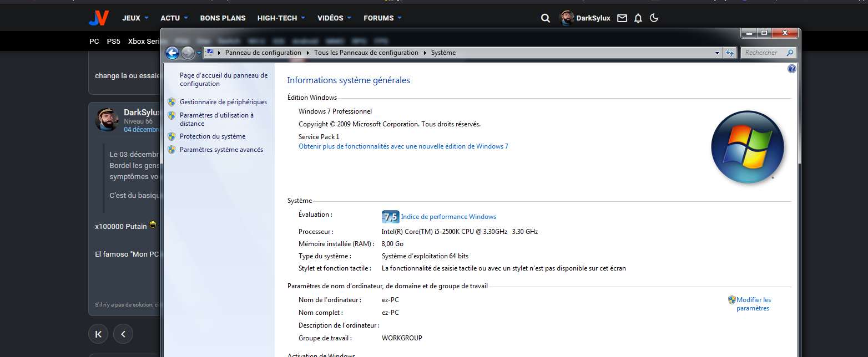868x357 pixels.
Task: Click the forward arrow in Système window
Action: tap(188, 53)
